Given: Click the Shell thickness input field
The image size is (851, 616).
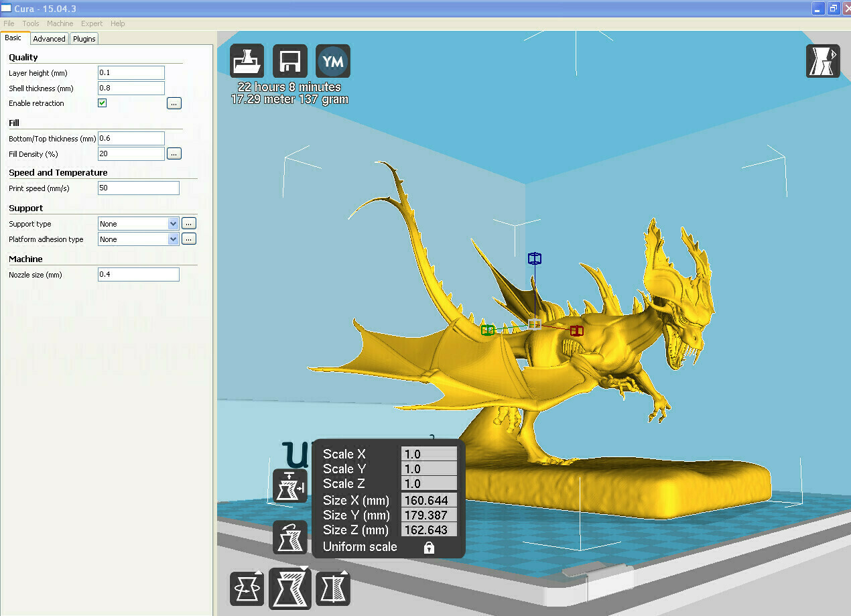Looking at the screenshot, I should pyautogui.click(x=131, y=88).
